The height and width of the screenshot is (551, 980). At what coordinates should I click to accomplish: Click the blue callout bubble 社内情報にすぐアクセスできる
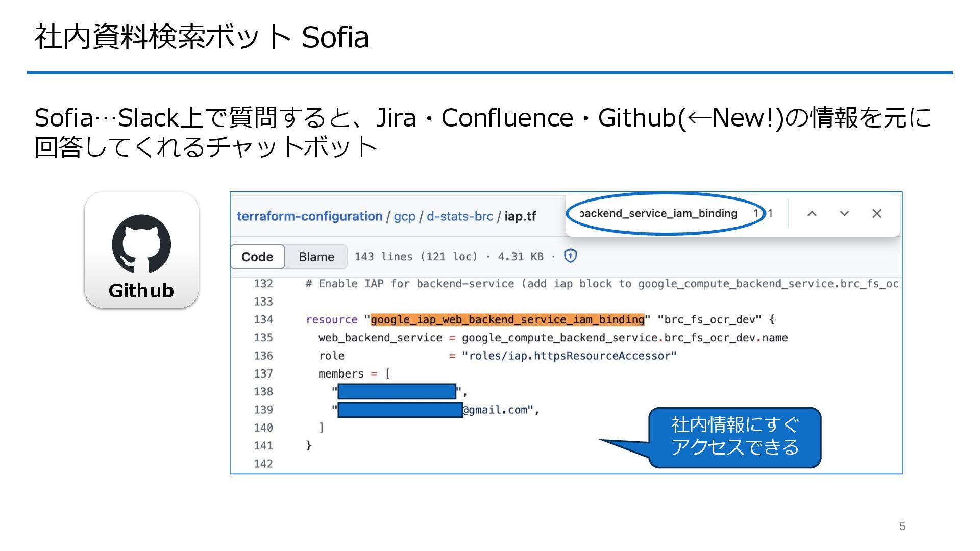pyautogui.click(x=734, y=437)
